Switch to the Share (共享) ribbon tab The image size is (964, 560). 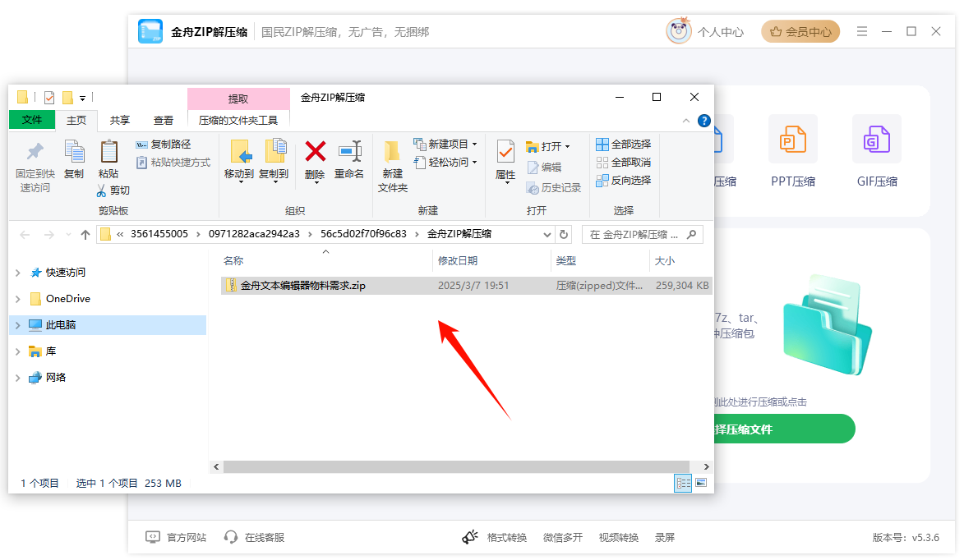120,121
